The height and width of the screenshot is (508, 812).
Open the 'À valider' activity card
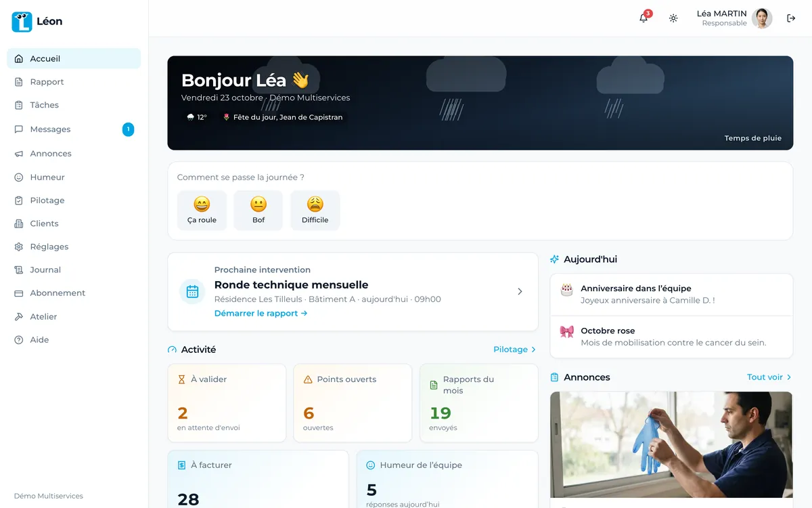tap(227, 403)
